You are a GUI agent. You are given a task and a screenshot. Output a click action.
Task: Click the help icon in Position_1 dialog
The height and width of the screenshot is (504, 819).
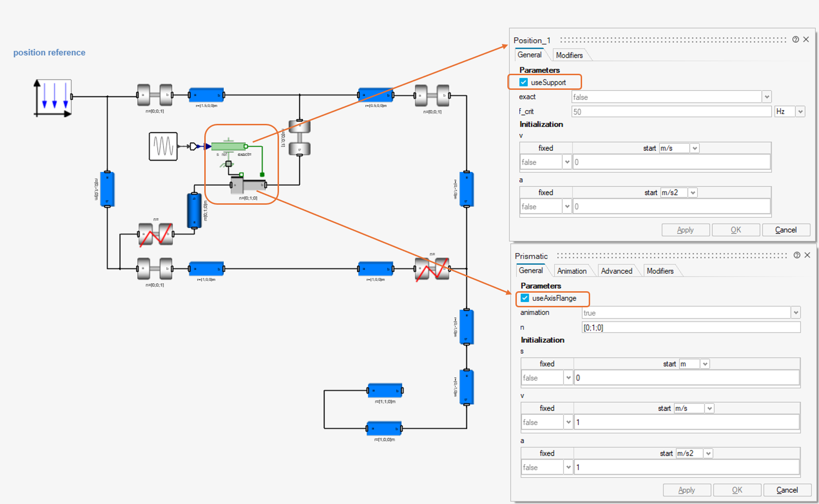796,40
